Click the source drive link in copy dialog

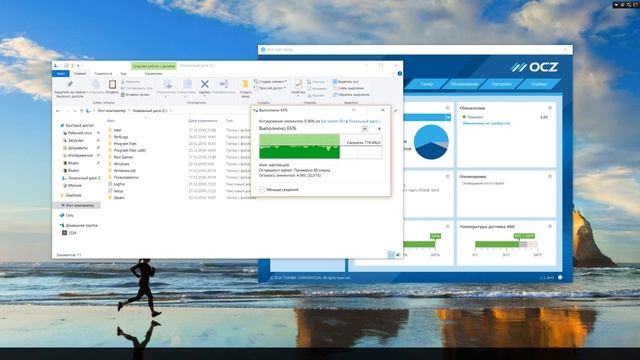pos(333,121)
